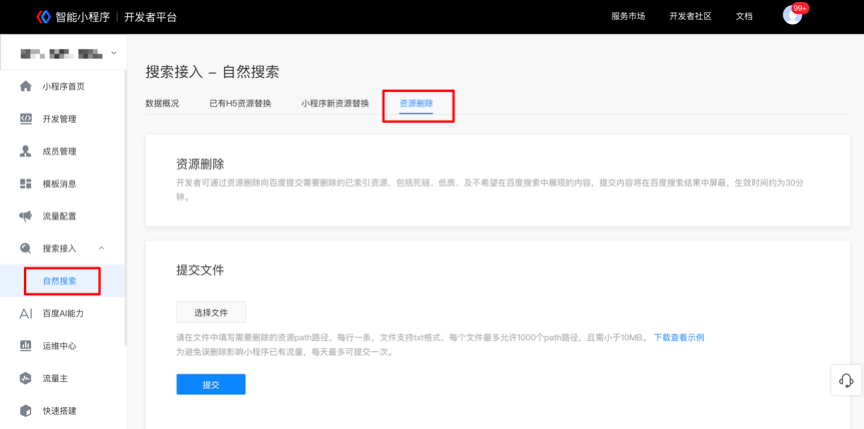Open 小程序首页 in the sidebar
Screen dimensions: 864x429
[x=63, y=86]
